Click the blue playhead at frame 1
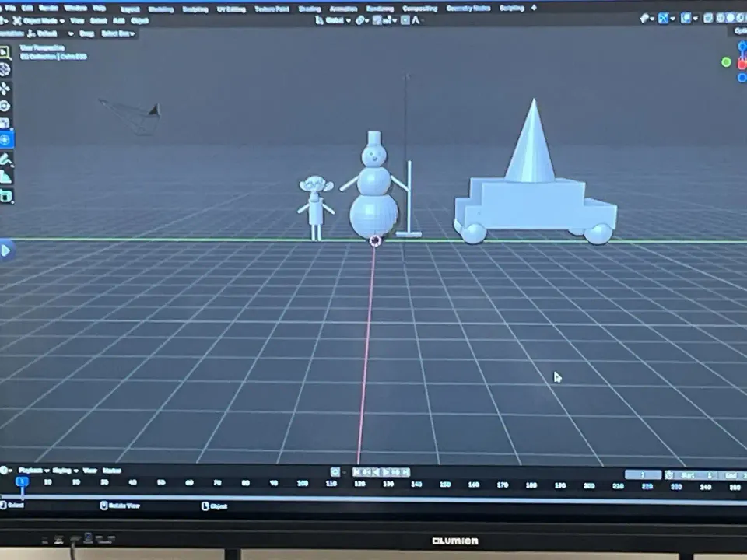 (x=22, y=482)
